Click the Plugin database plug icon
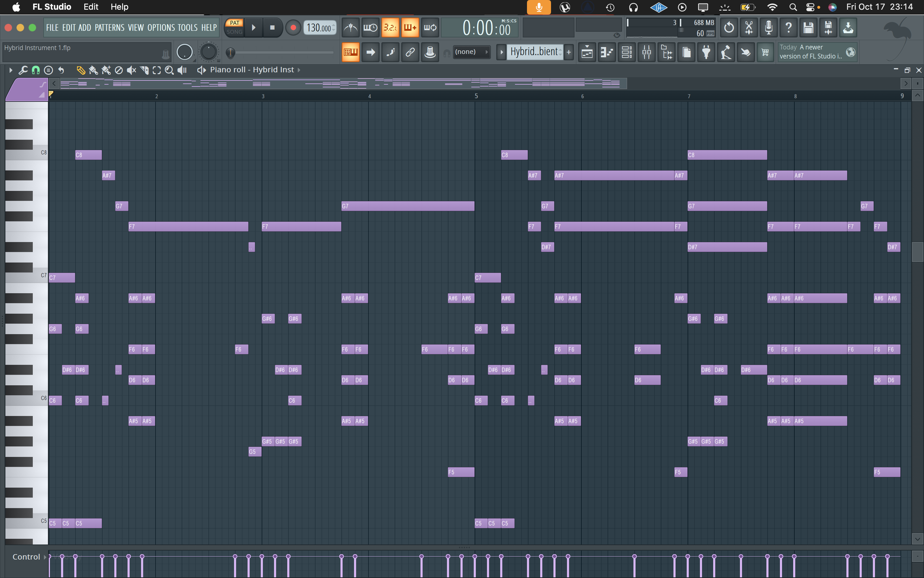The image size is (924, 578). 706,52
